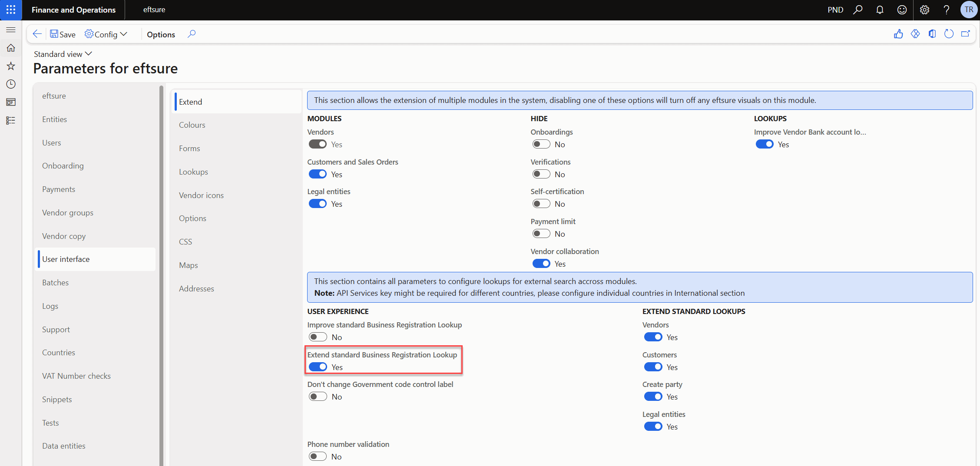The width and height of the screenshot is (980, 466).
Task: Toggle Improve Vendor Bank account lookup switch
Action: (x=765, y=144)
